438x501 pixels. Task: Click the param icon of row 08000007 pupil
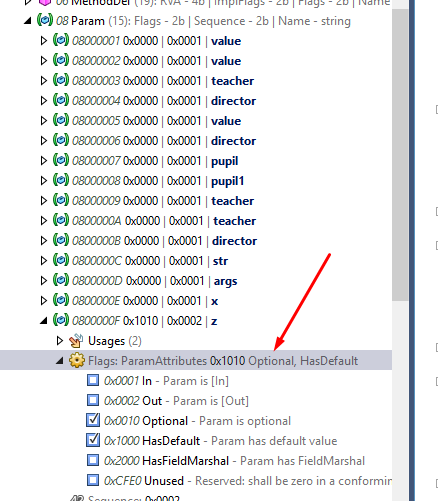[61, 160]
